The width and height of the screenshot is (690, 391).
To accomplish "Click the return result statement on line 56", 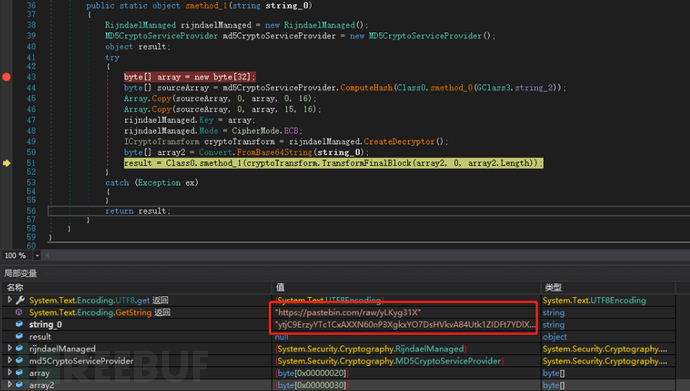I will click(137, 211).
